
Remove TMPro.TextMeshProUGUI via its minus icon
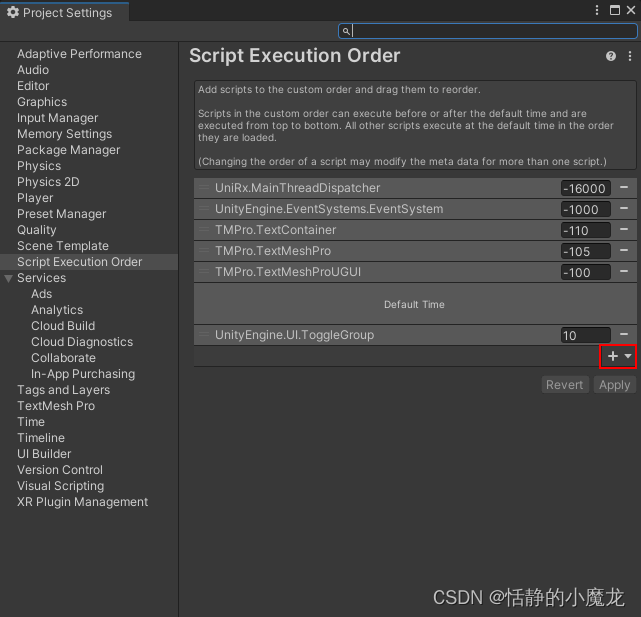[624, 272]
